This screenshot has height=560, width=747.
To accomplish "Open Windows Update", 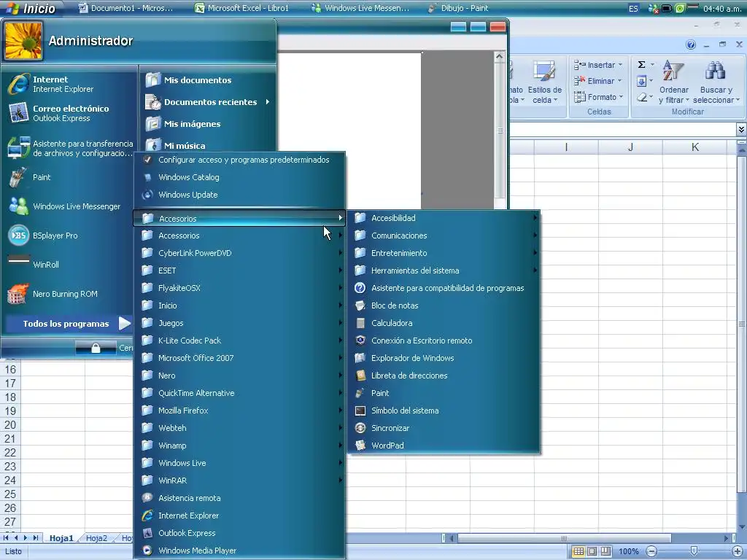I will [239, 195].
